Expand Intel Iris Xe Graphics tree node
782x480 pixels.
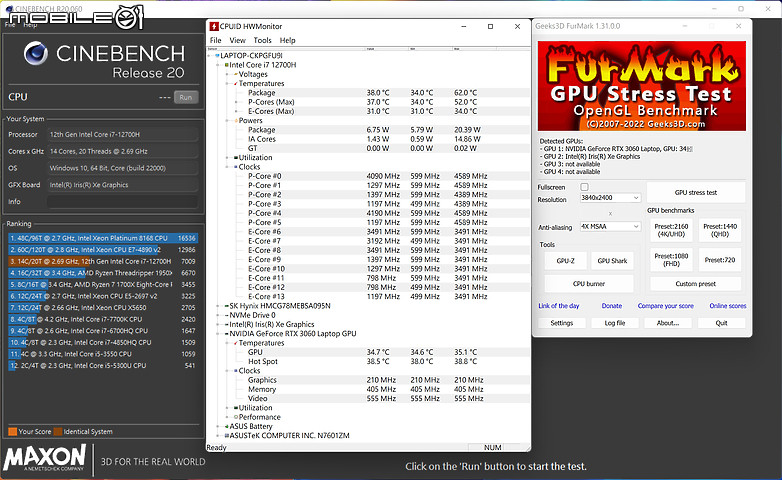pyautogui.click(x=218, y=324)
